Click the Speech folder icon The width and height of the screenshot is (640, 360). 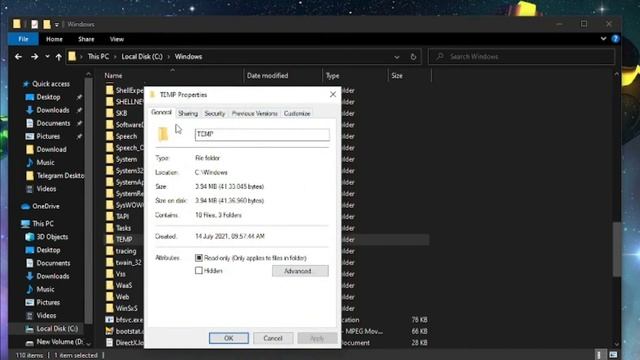109,136
